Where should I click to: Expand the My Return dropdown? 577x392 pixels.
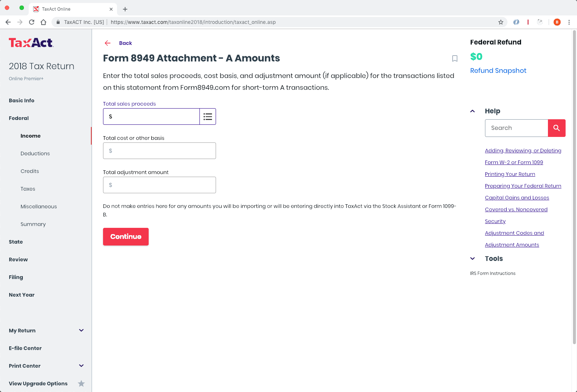[x=81, y=331]
